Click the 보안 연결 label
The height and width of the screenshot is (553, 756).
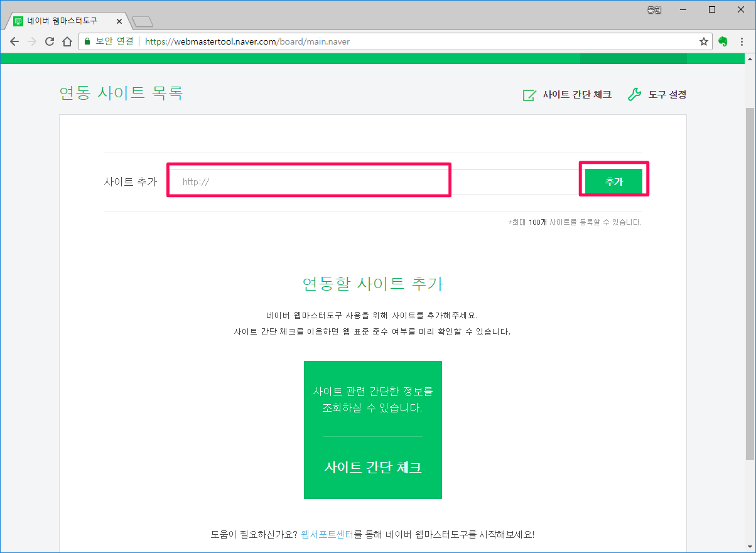(114, 42)
